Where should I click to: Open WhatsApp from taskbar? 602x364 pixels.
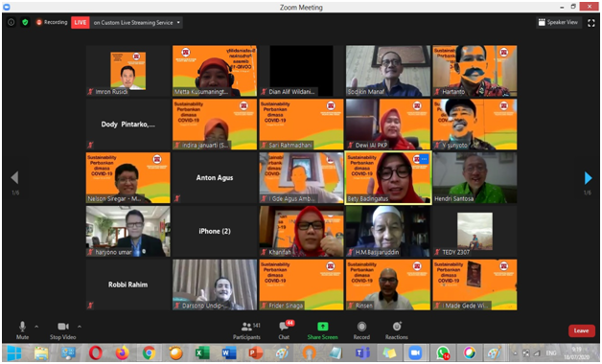(442, 353)
